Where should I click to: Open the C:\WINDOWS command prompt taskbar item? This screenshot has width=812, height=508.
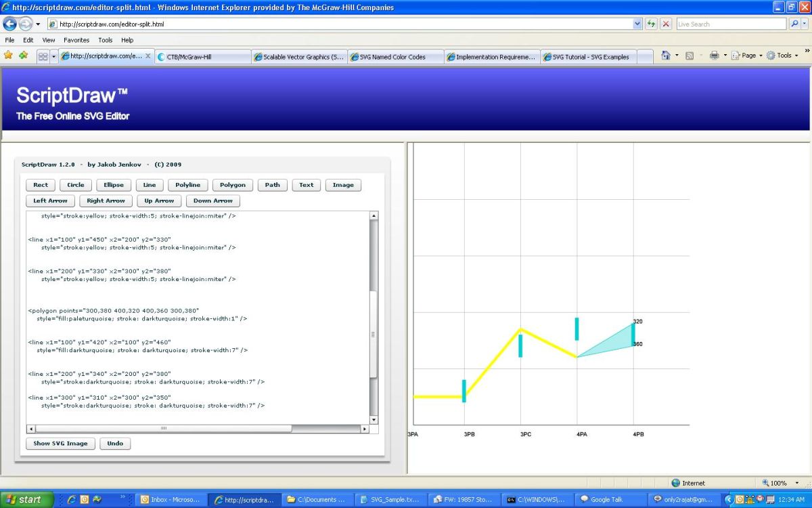point(537,500)
